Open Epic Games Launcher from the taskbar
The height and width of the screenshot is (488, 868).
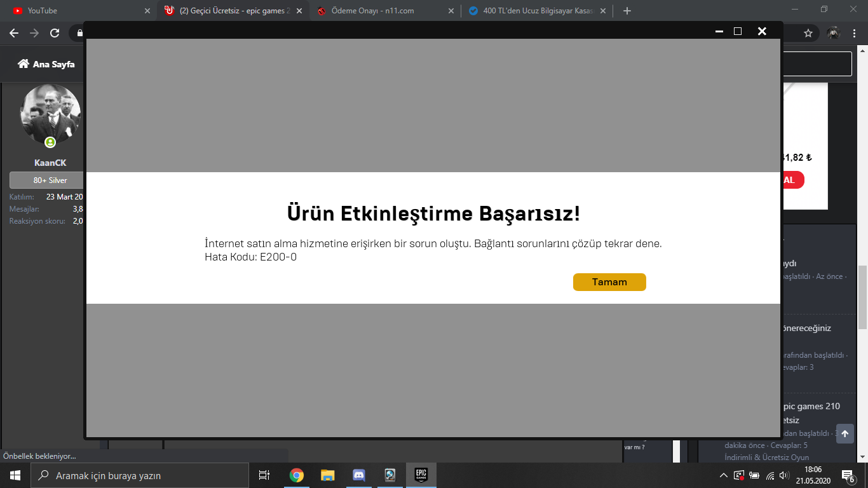pyautogui.click(x=421, y=475)
